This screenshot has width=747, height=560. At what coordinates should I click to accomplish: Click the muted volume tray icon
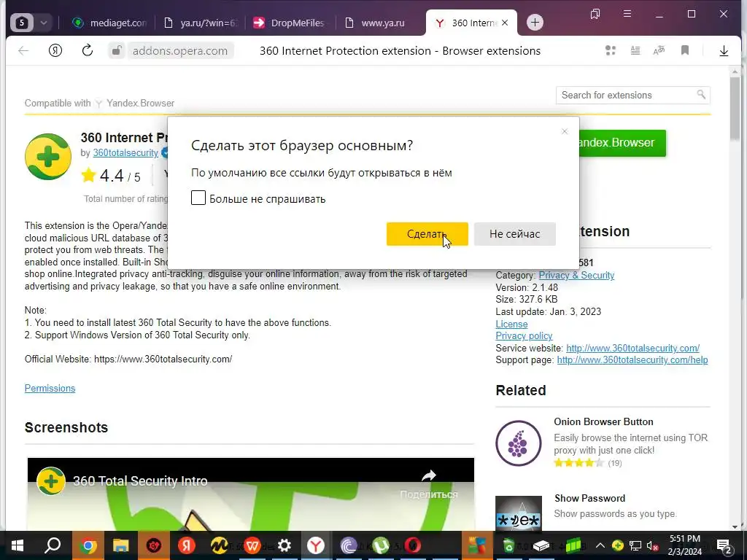653,545
